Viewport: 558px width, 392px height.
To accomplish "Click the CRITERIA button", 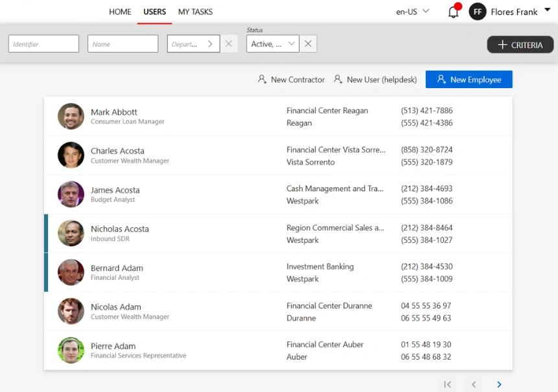I will click(520, 45).
